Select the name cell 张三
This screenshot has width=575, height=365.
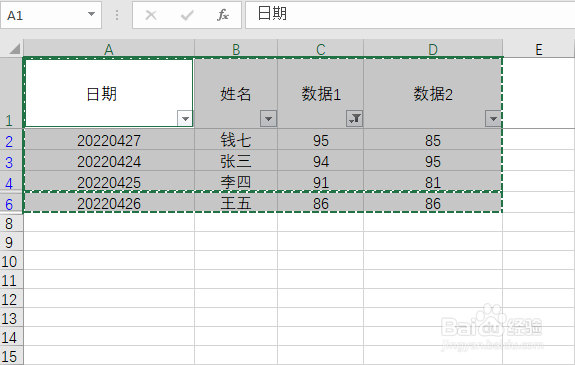(236, 160)
